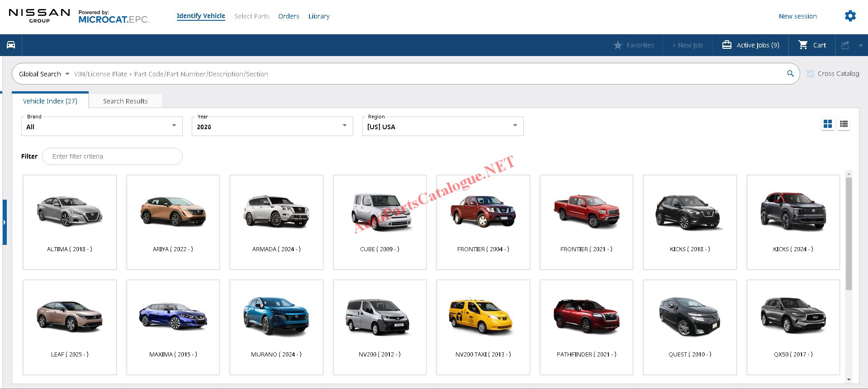The height and width of the screenshot is (389, 868).
Task: Click the vehicle car icon in toolbar
Action: point(11,45)
